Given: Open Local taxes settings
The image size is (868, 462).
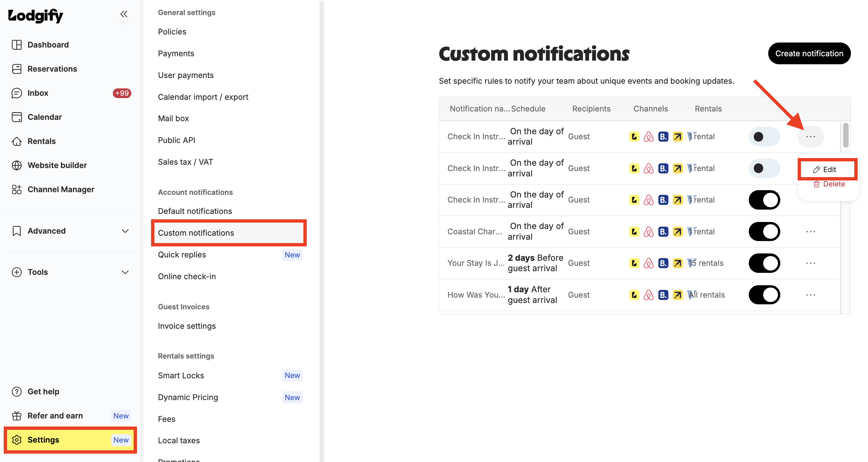Looking at the screenshot, I should click(x=178, y=441).
